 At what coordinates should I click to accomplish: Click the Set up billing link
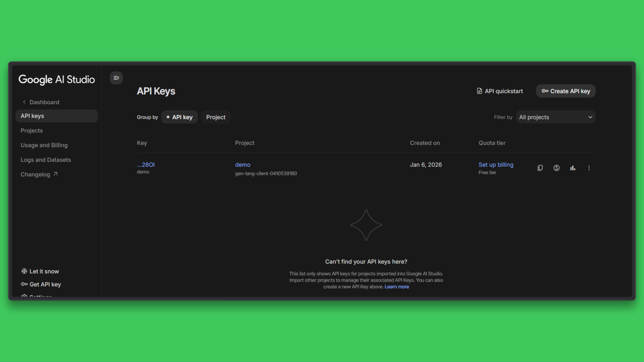496,165
